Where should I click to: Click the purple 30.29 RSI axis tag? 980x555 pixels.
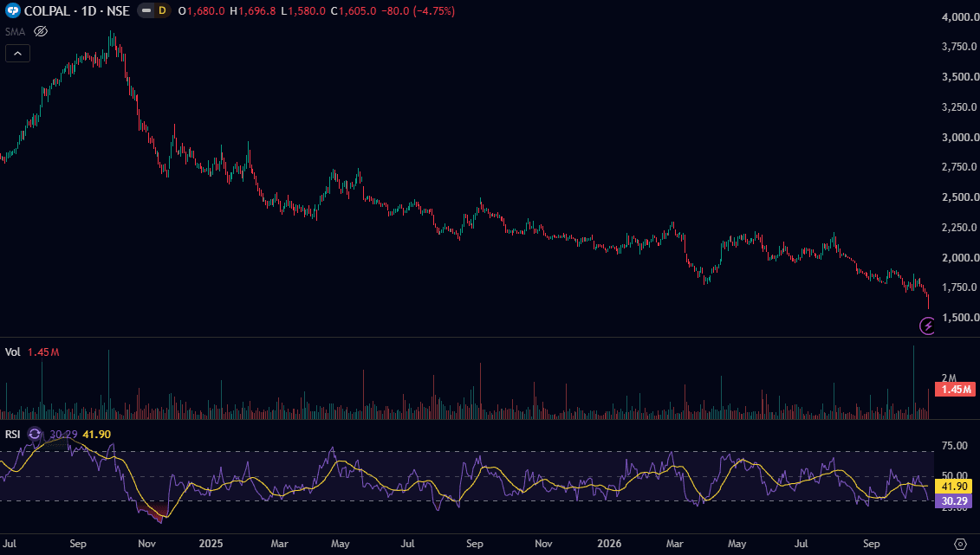pos(954,500)
